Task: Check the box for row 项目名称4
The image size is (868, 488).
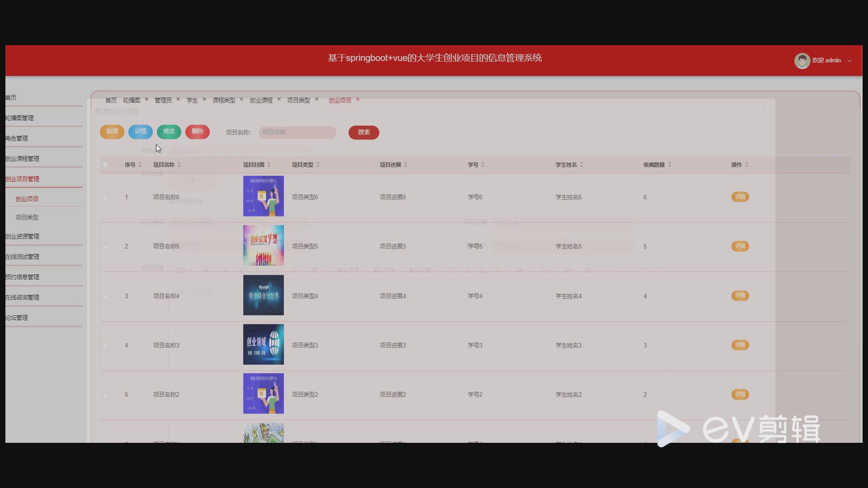Action: tap(105, 296)
